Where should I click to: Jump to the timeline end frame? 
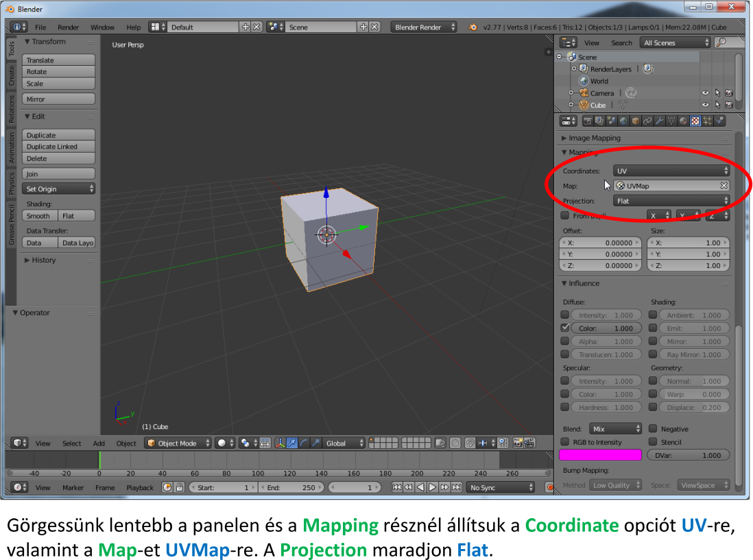457,487
